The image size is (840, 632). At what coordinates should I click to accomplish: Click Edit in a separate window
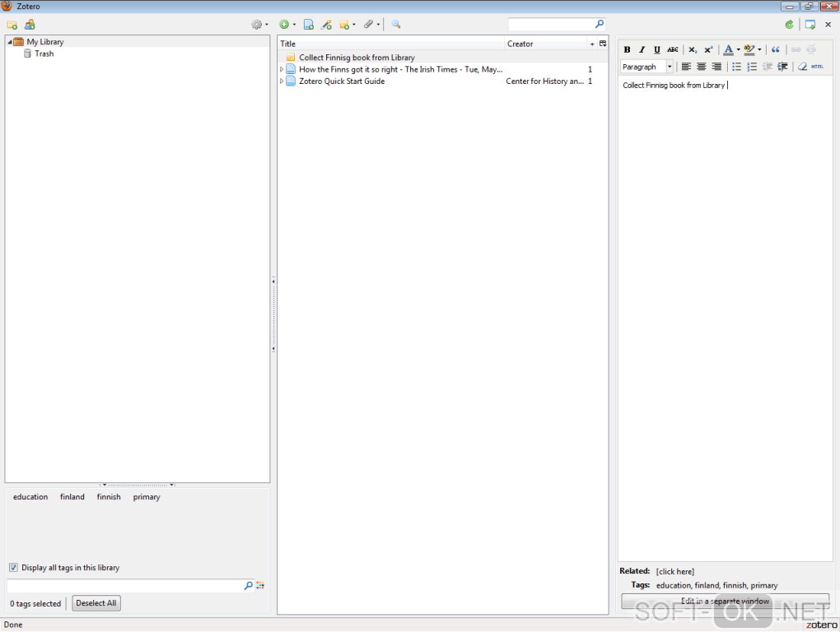(x=725, y=601)
